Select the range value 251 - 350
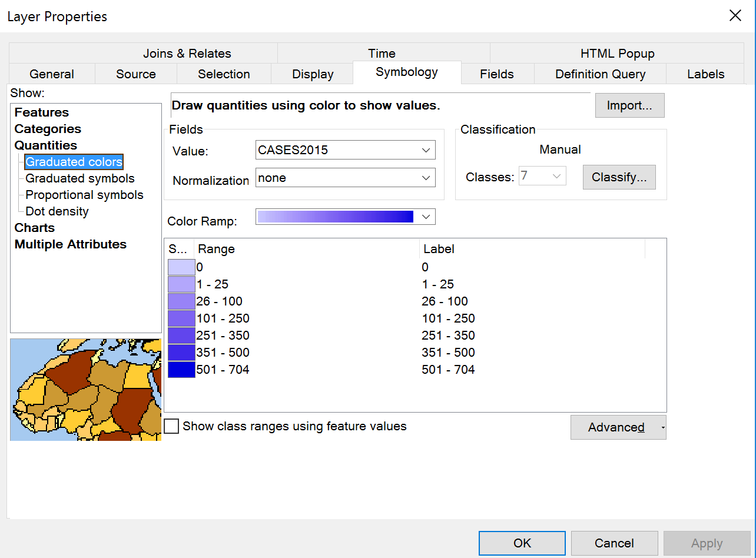This screenshot has height=558, width=756. [x=223, y=336]
